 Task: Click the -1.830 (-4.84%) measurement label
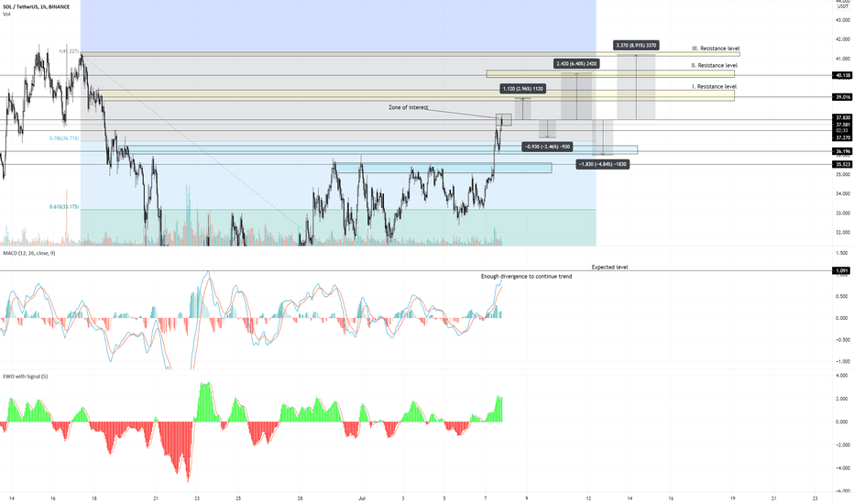pyautogui.click(x=602, y=164)
